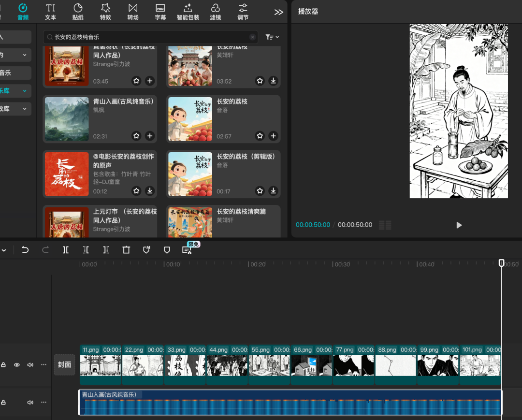Screen dimensions: 522x420
Task: Open the 贴纸 (stickers) panel
Action: coord(78,12)
